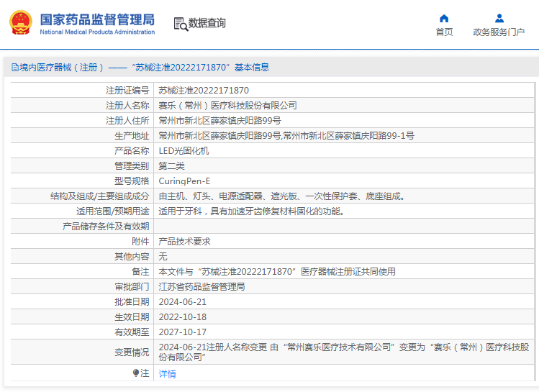
Task: Click the 备注 row label
Action: [x=140, y=272]
